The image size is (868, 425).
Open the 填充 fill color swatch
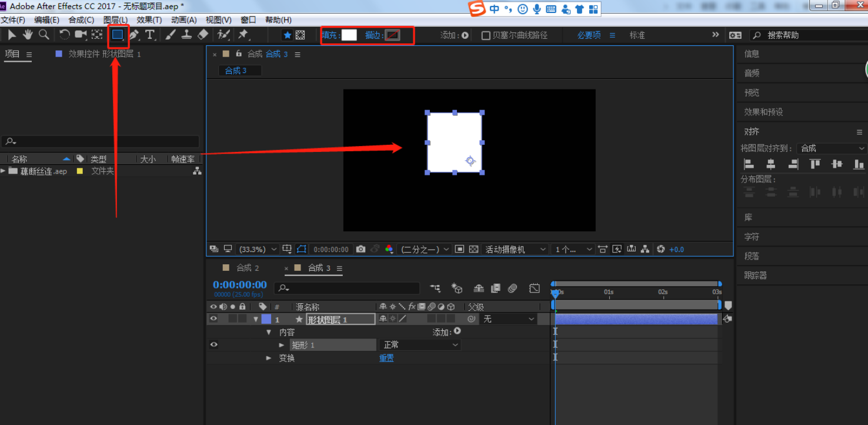pyautogui.click(x=349, y=35)
